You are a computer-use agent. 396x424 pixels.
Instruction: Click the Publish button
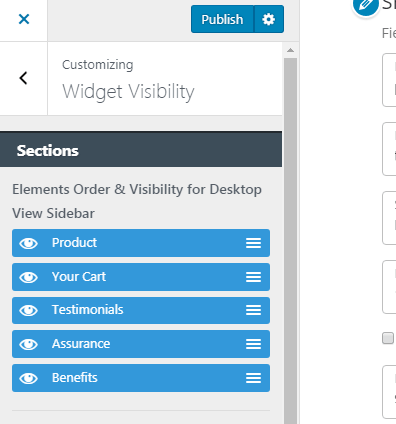click(222, 19)
